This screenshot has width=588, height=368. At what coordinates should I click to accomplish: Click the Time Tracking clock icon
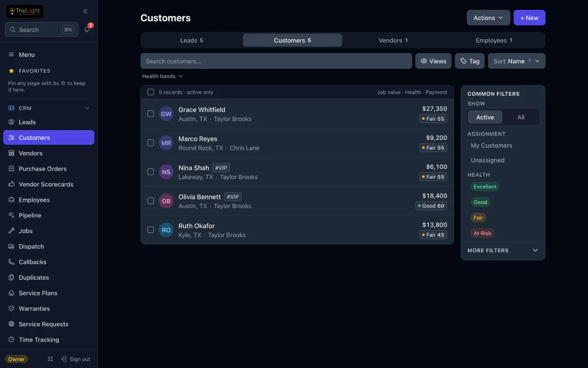11,340
